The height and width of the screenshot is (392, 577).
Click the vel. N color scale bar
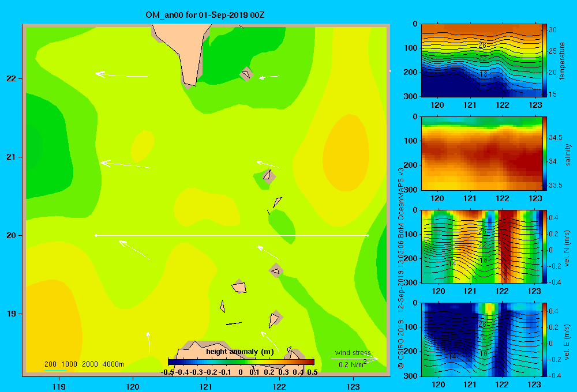(x=545, y=246)
